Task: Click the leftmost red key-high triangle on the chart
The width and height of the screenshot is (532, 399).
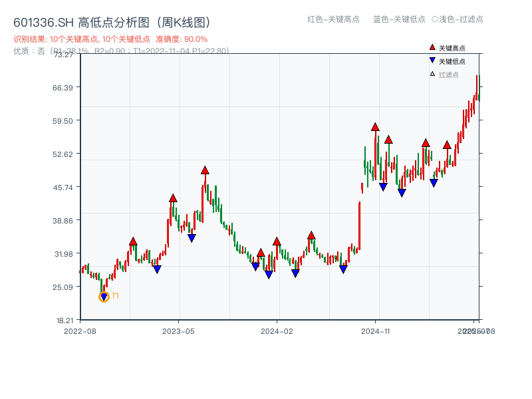Action: tap(134, 242)
